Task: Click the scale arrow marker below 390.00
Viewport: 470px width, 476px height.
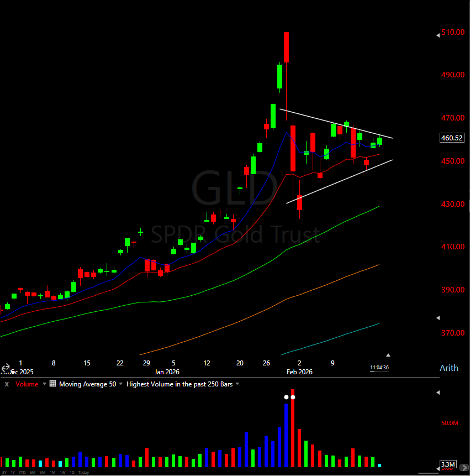Action: [438, 318]
